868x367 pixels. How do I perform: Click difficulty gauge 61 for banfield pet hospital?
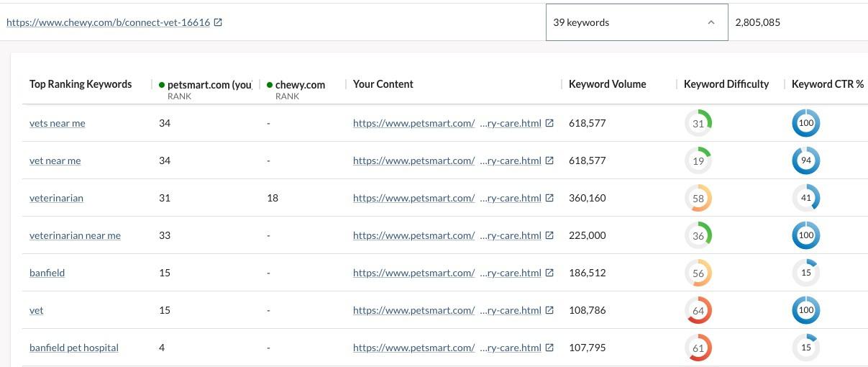(x=698, y=348)
